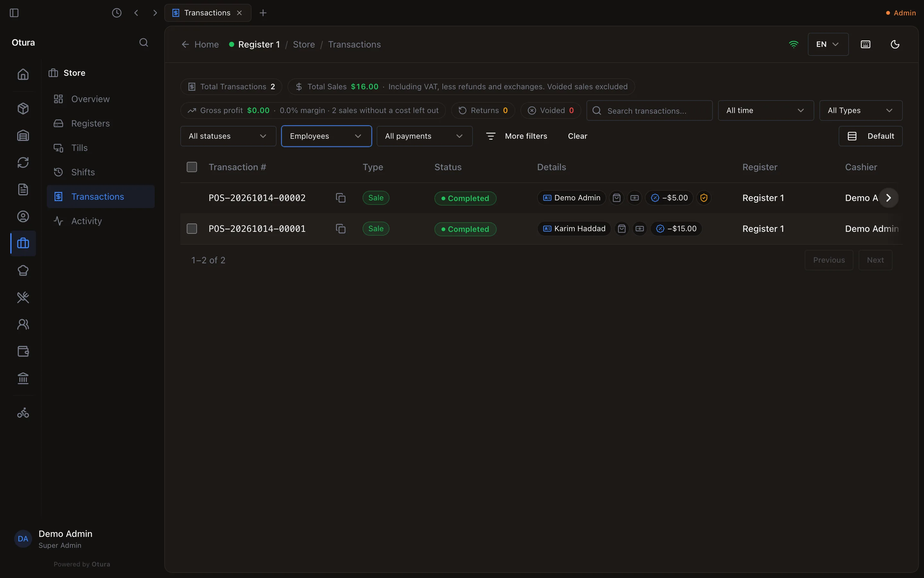Open the on-screen keyboard icon
This screenshot has width=924, height=578.
point(866,44)
